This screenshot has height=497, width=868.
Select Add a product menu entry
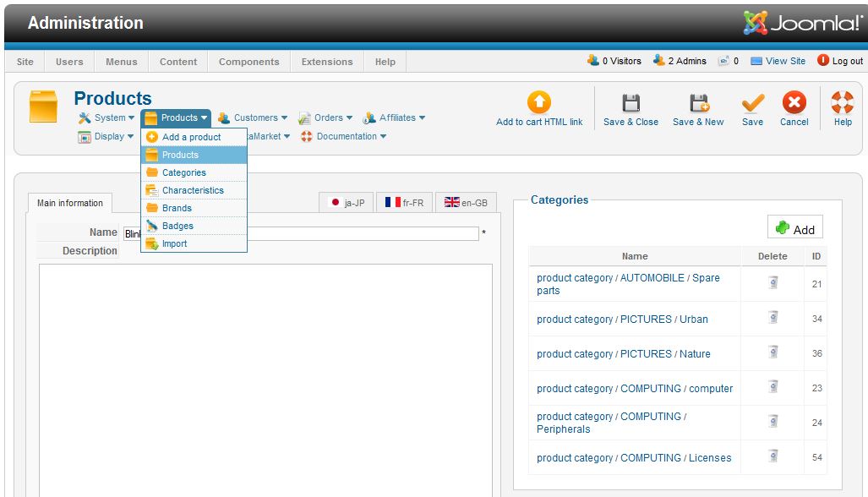pyautogui.click(x=194, y=137)
